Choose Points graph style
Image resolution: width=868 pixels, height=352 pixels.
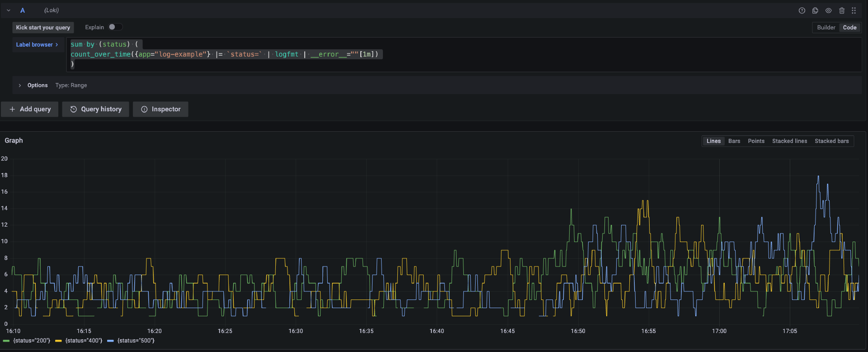coord(756,141)
